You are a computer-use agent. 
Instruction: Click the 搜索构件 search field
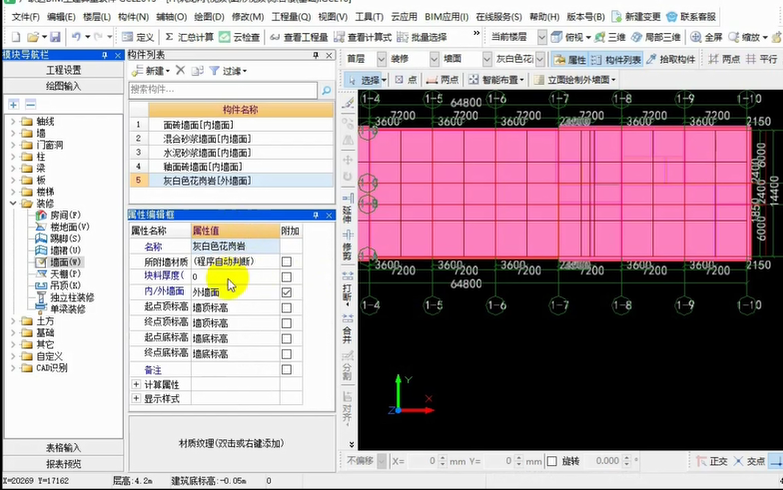pyautogui.click(x=223, y=90)
